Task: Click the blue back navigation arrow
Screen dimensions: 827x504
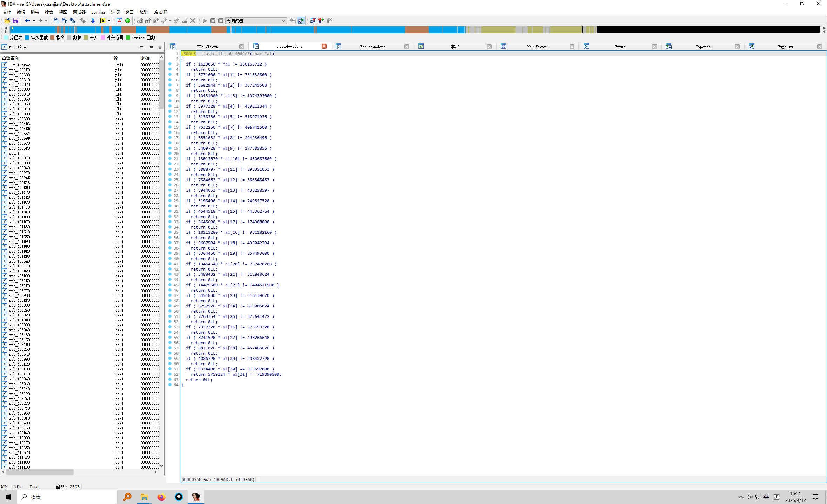Action: tap(27, 21)
